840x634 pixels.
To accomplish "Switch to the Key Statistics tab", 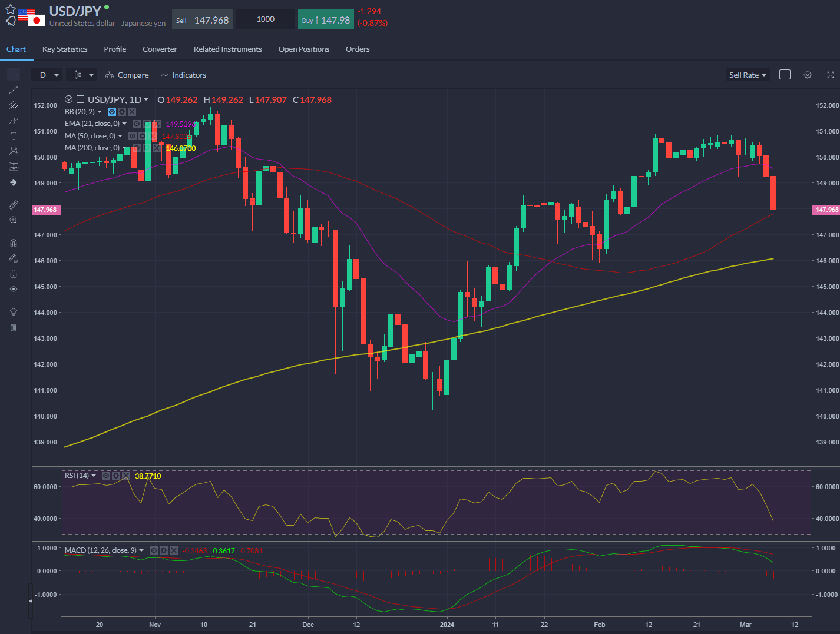I will pyautogui.click(x=65, y=49).
